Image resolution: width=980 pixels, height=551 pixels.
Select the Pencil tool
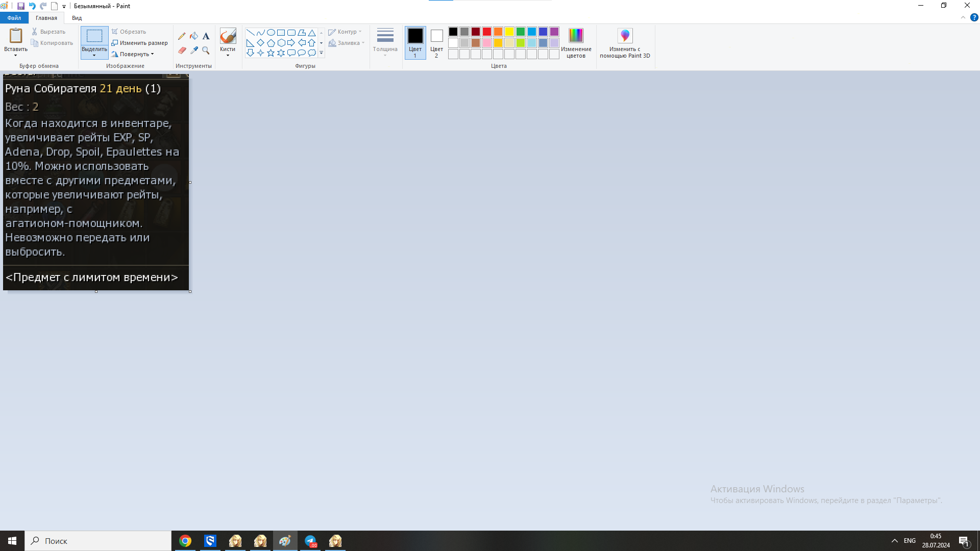click(182, 36)
